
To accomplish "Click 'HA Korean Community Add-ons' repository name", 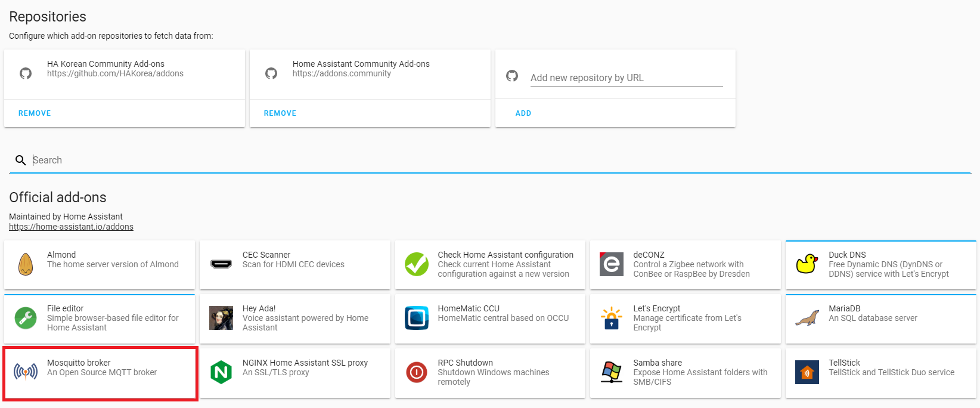I will (106, 64).
